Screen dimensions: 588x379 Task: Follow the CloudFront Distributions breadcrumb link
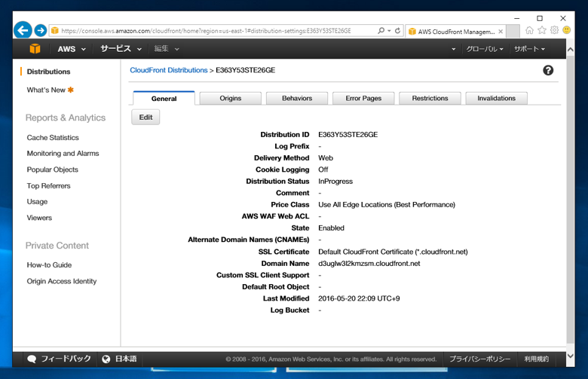point(169,70)
